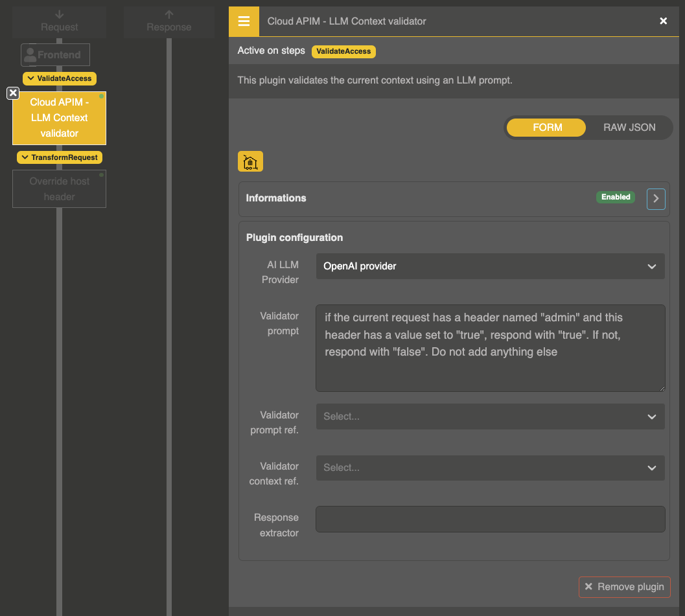Open the hamburger menu in plugin header
The width and height of the screenshot is (685, 616).
tap(244, 21)
